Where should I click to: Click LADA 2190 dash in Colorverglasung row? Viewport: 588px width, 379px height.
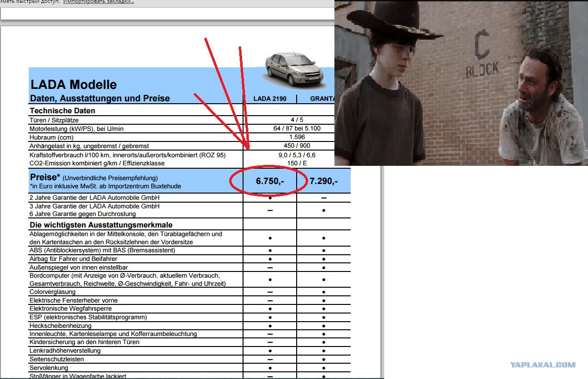click(270, 292)
